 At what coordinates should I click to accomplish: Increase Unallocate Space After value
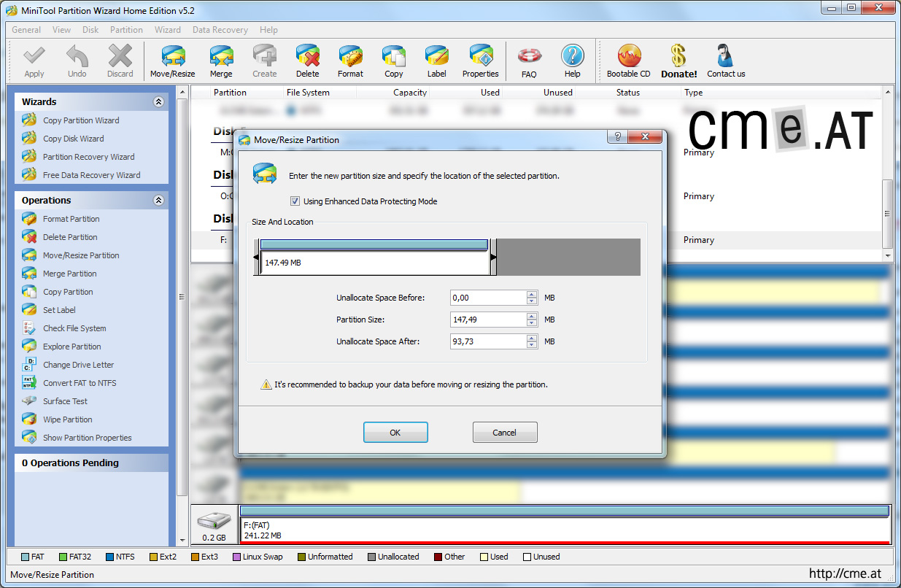(x=532, y=339)
